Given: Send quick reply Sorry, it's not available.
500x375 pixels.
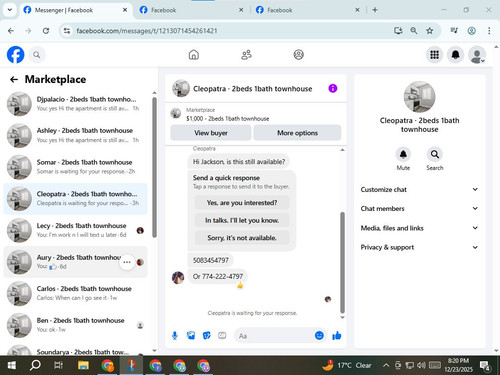Looking at the screenshot, I should 242,238.
